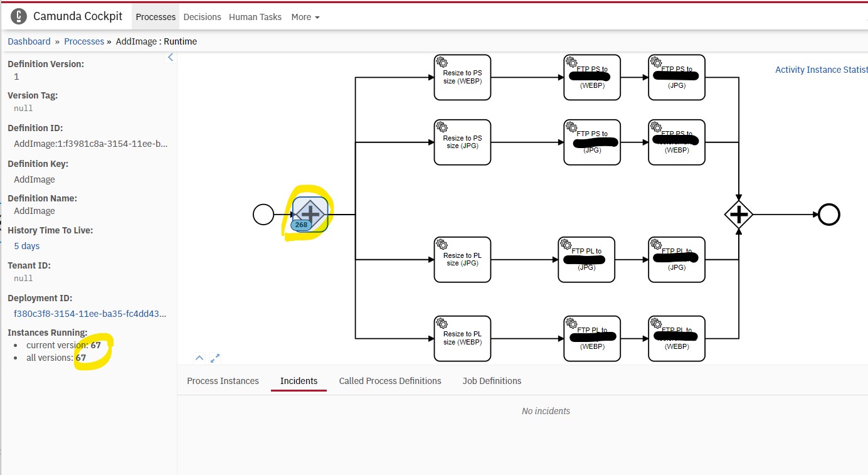Collapse the diagram panel with up chevron

click(x=199, y=358)
